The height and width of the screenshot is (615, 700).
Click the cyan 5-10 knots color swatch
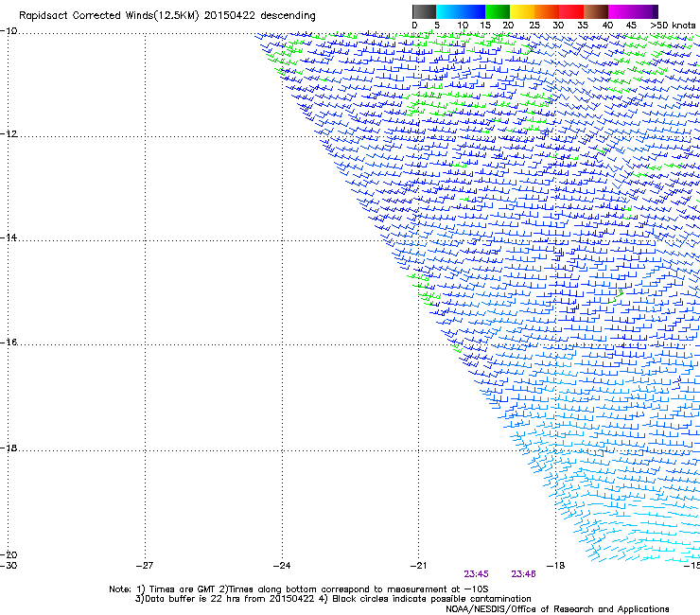(x=448, y=11)
